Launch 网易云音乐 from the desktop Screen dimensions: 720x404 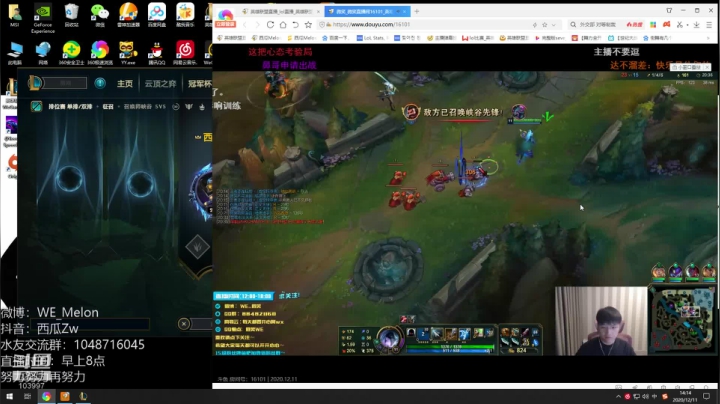coord(185,53)
